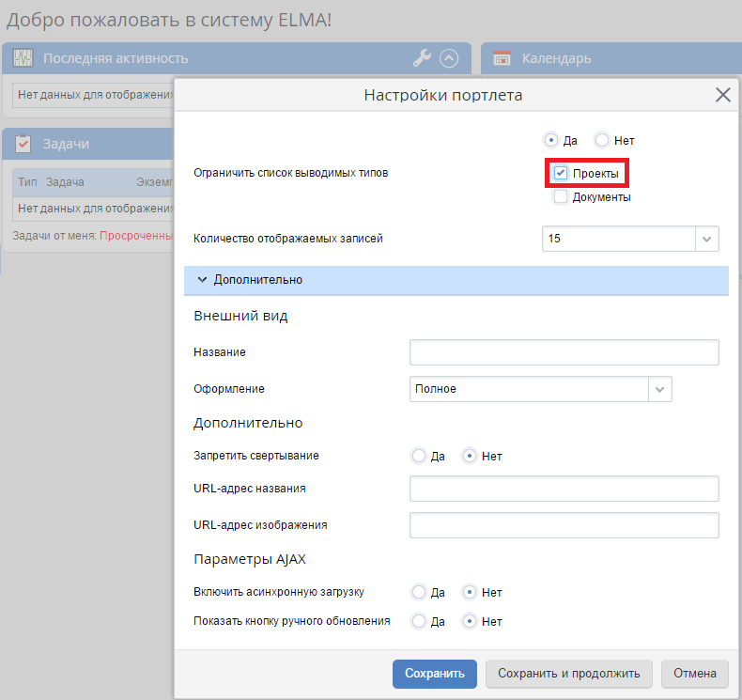The height and width of the screenshot is (700, 742).
Task: Select Да for Показать кнопку ручного обновления
Action: pyautogui.click(x=419, y=622)
